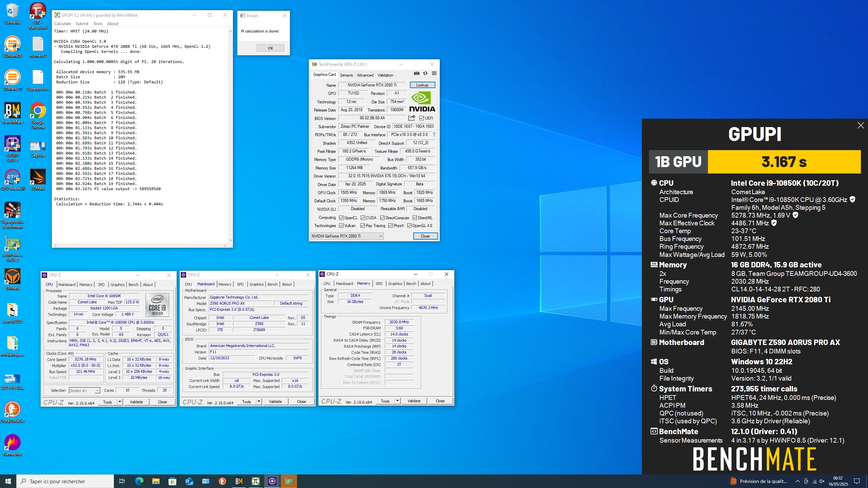Screen dimensions: 868x488
Task: Click the BIOS export share icon
Action: pos(412,118)
